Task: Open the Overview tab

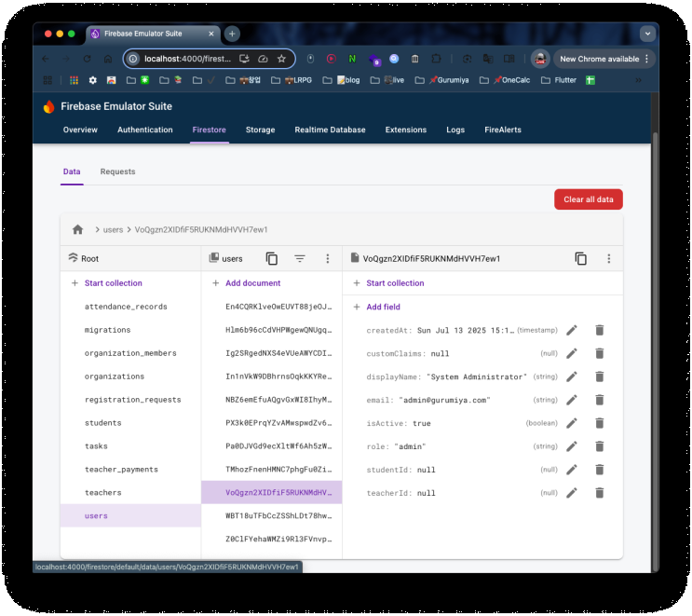Action: pyautogui.click(x=80, y=130)
